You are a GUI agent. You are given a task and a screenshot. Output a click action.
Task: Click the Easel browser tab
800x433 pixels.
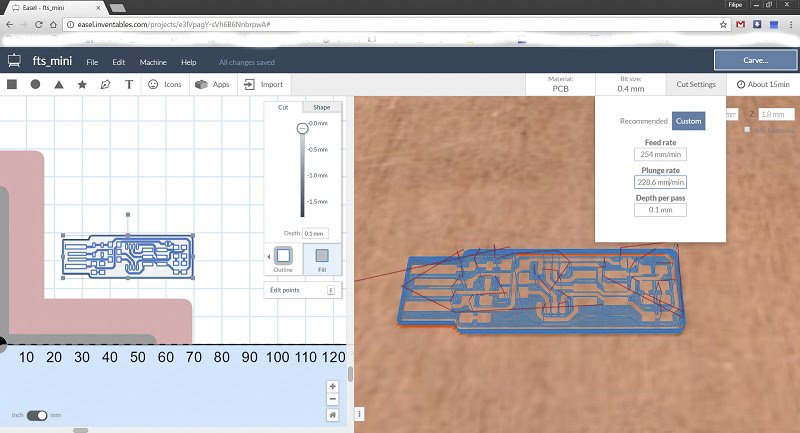(x=56, y=8)
